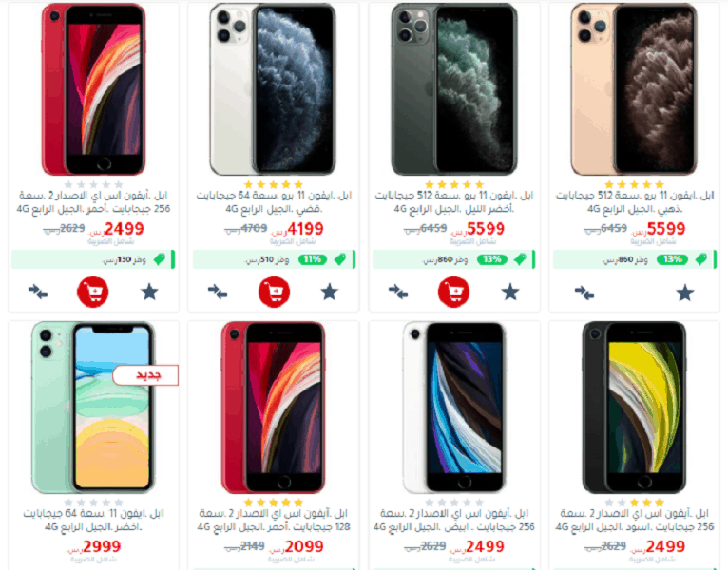This screenshot has width=728, height=570.
Task: Compare the midnight green iPhone 11 Pro
Action: tap(398, 292)
